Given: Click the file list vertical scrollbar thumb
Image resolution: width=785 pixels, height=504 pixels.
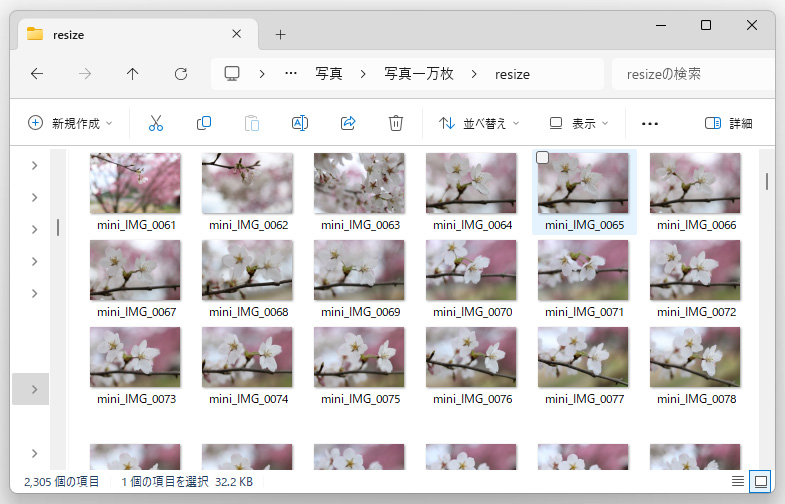Looking at the screenshot, I should point(766,181).
